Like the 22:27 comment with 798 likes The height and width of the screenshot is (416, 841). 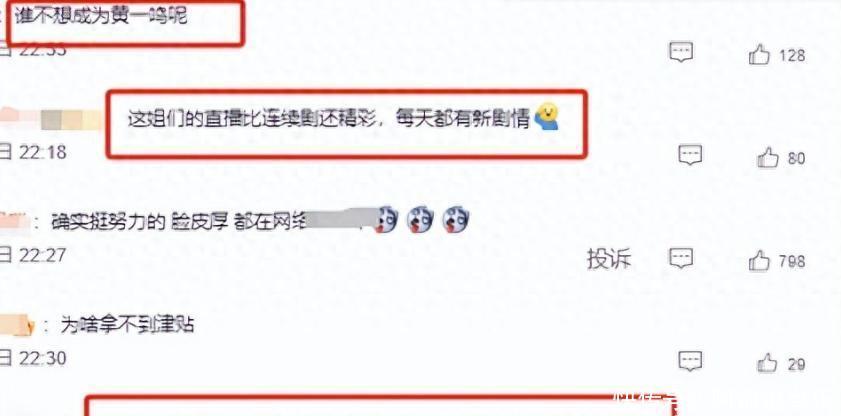coord(759,261)
